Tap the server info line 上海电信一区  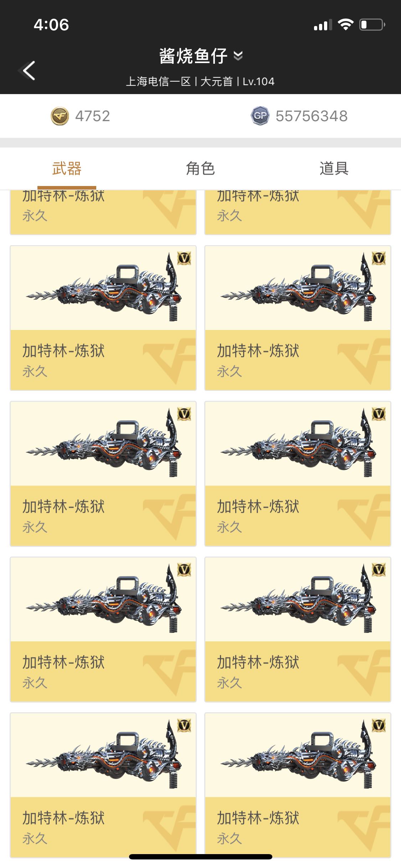pyautogui.click(x=158, y=82)
